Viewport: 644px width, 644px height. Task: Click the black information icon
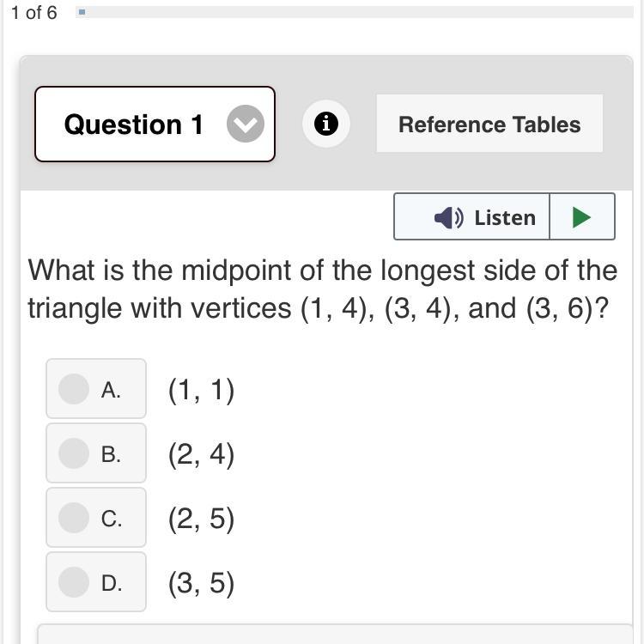326,125
